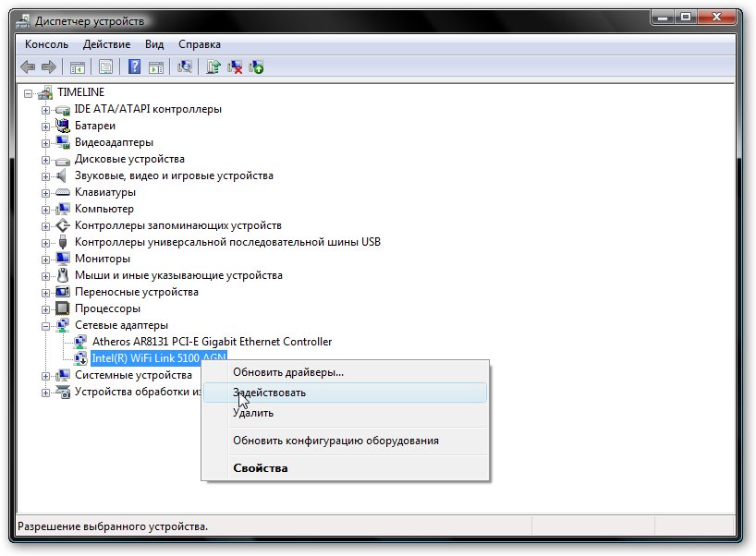Click the Forward arrow in the toolbar

(x=48, y=66)
